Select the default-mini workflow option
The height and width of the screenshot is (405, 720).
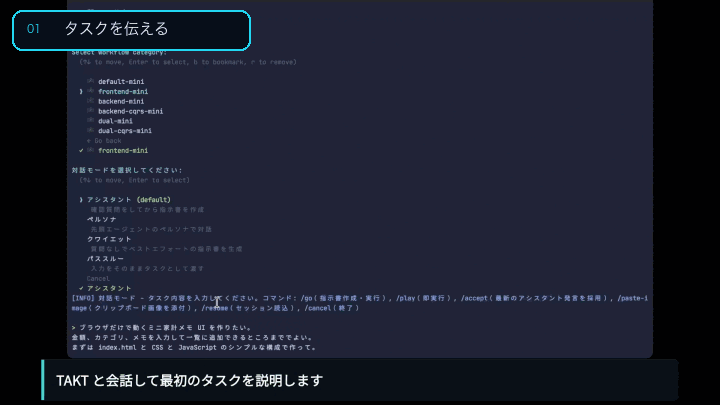pyautogui.click(x=121, y=82)
